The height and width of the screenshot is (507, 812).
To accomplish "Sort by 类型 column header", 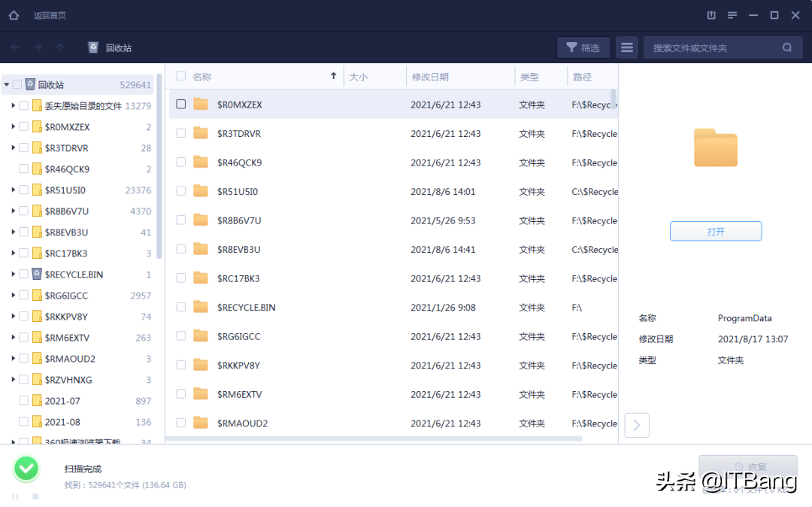I will pos(529,77).
